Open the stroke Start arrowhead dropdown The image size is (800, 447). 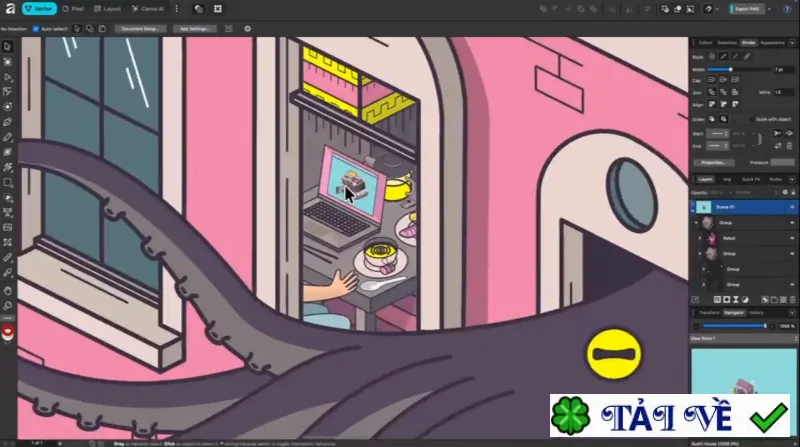[x=717, y=134]
